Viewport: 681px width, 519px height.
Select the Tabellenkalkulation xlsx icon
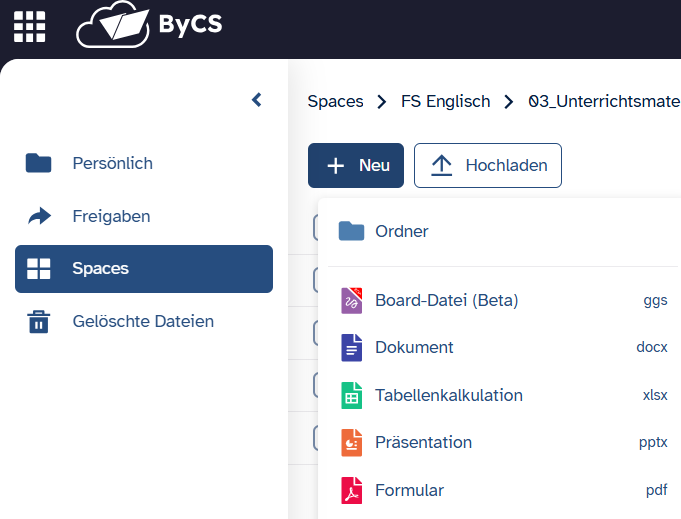pos(351,395)
